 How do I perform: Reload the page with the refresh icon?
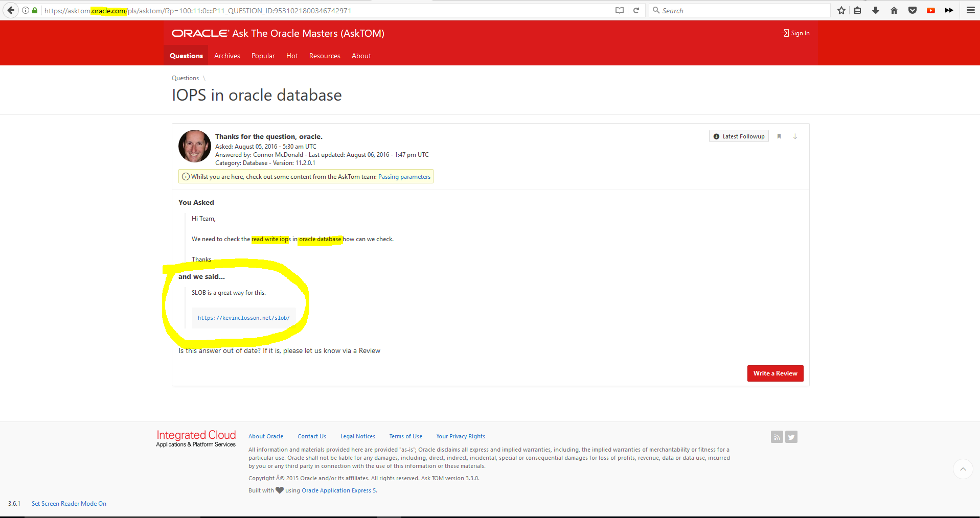(x=636, y=10)
